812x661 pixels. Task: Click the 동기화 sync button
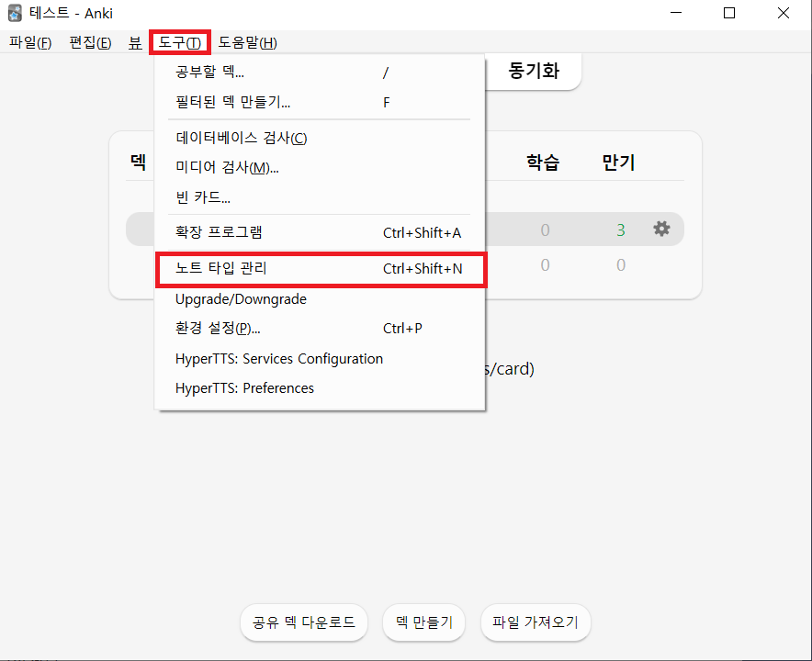click(534, 71)
